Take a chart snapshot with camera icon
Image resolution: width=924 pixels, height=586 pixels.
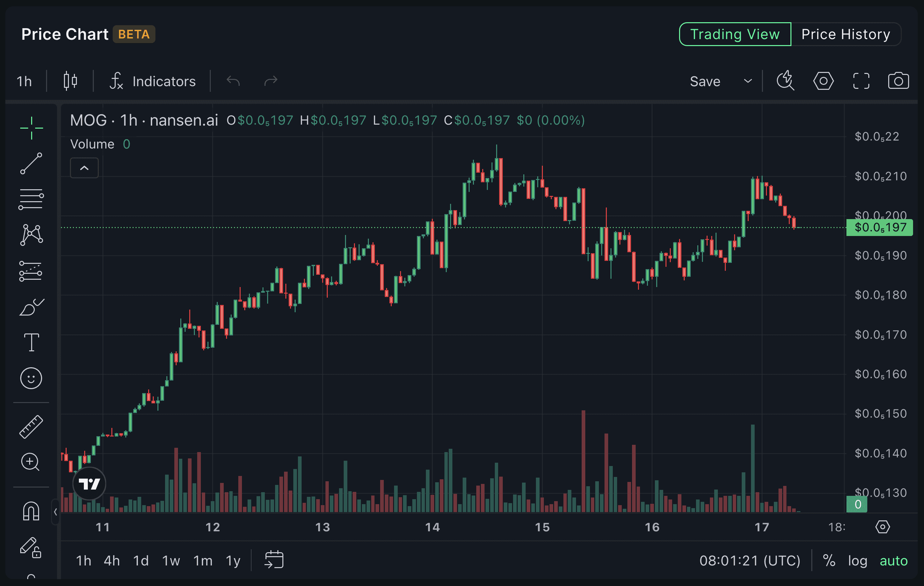coord(898,81)
